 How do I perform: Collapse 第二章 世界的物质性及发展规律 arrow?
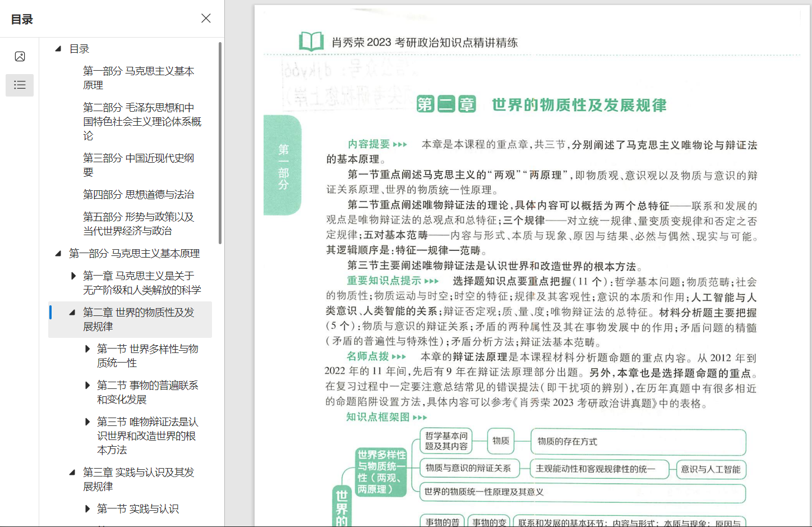coord(72,313)
